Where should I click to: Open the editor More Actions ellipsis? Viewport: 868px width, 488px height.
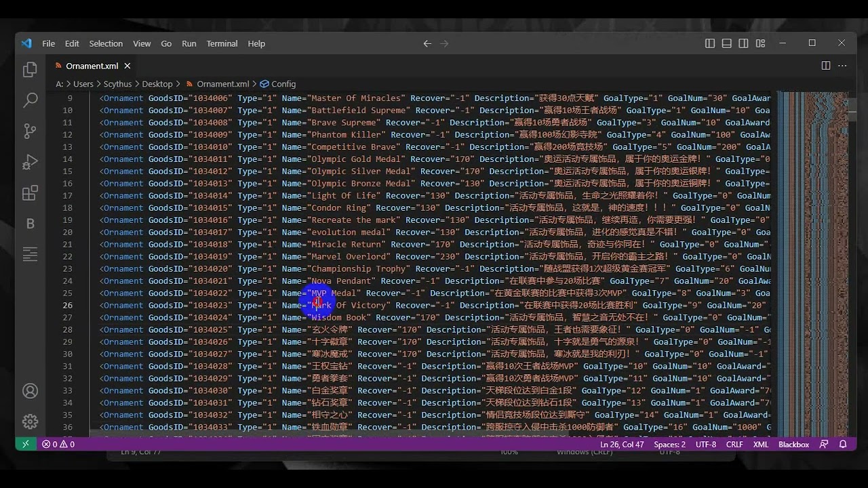coord(842,66)
